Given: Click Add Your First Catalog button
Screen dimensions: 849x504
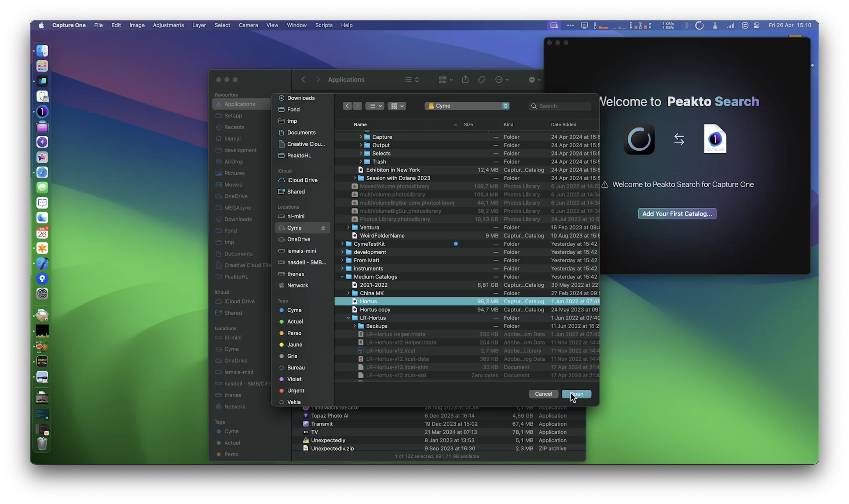Looking at the screenshot, I should tap(677, 214).
